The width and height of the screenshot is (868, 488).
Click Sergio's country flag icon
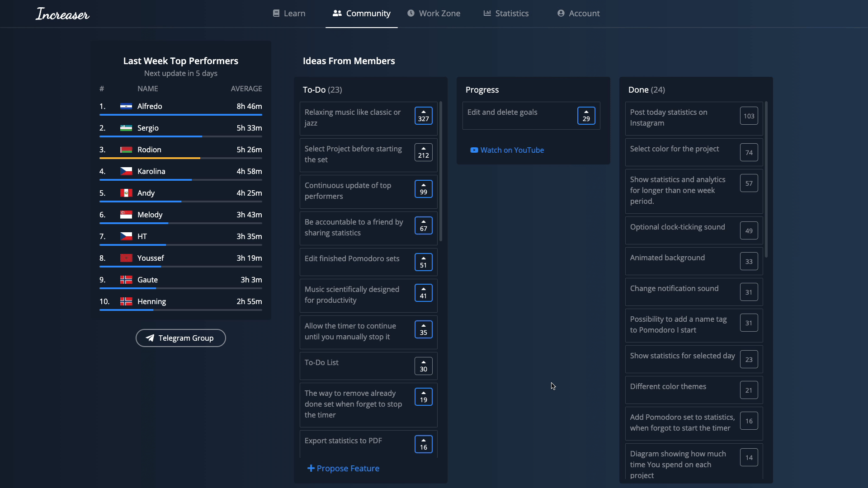coord(126,128)
